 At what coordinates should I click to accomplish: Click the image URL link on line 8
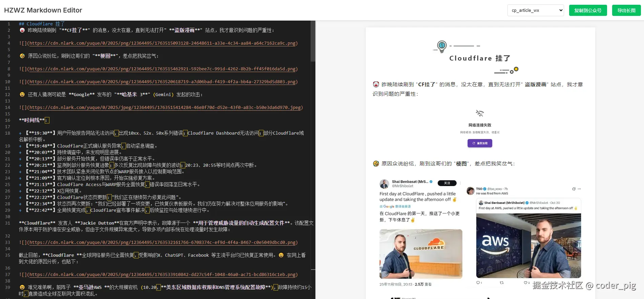[x=162, y=69]
